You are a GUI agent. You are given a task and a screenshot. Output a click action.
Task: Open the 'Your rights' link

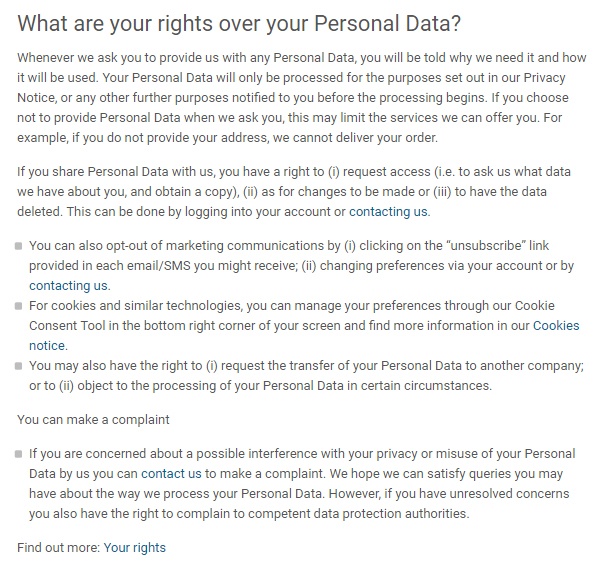135,548
